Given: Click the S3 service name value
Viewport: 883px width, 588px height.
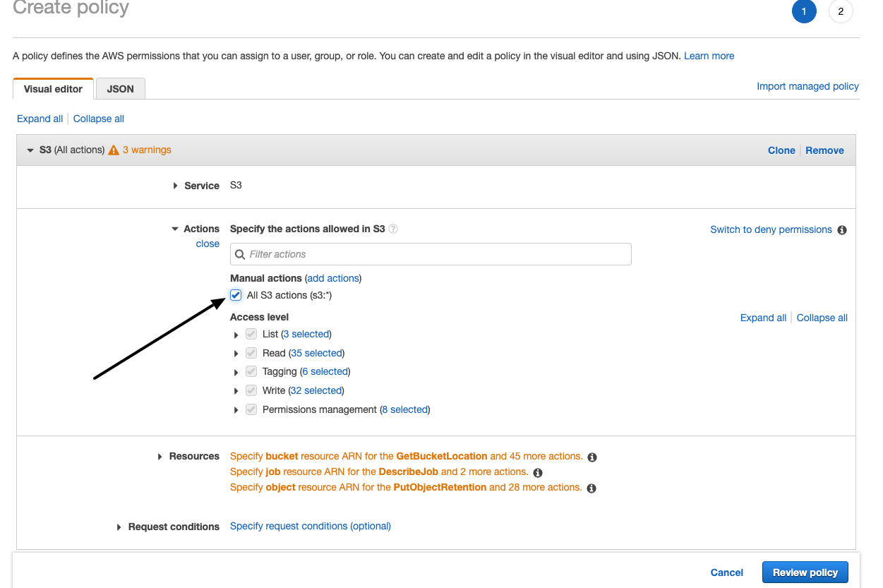Looking at the screenshot, I should point(236,185).
